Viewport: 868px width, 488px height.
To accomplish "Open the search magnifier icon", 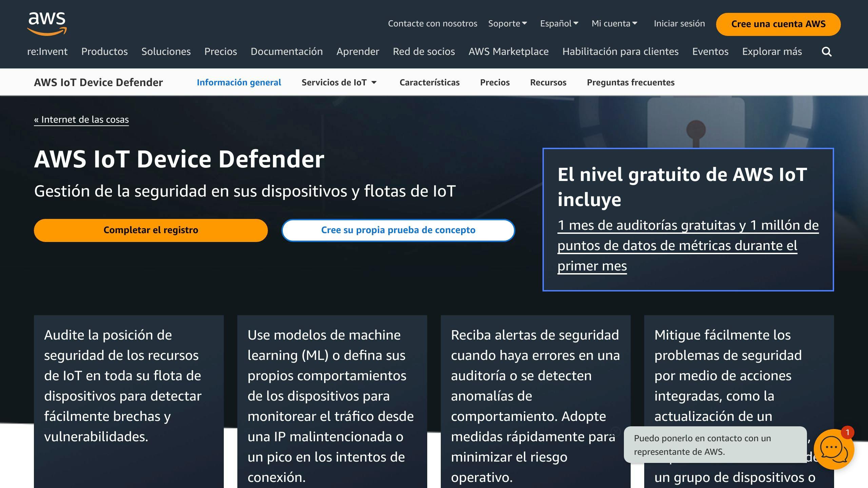I will point(827,52).
